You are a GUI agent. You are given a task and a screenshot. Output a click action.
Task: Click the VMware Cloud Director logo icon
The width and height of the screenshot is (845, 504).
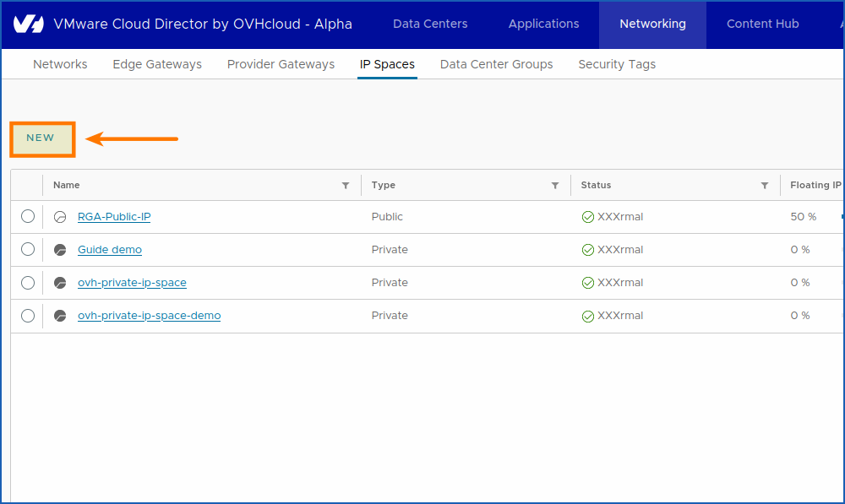click(26, 24)
